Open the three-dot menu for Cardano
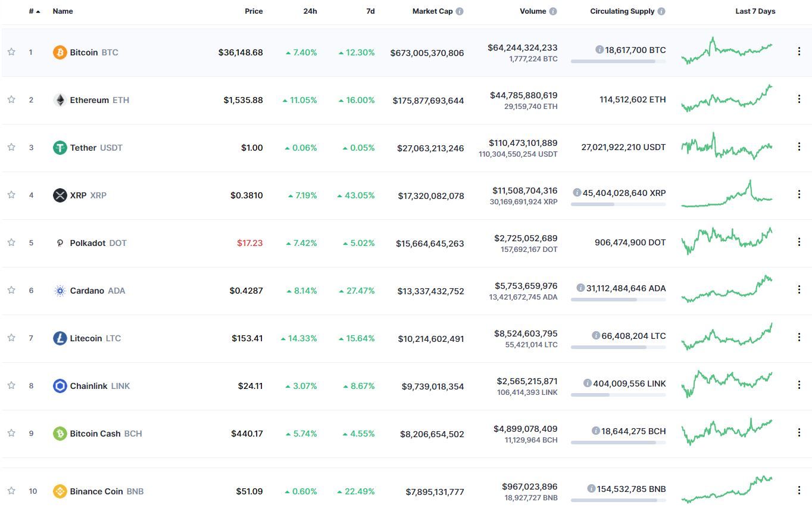This screenshot has height=514, width=812. point(799,289)
